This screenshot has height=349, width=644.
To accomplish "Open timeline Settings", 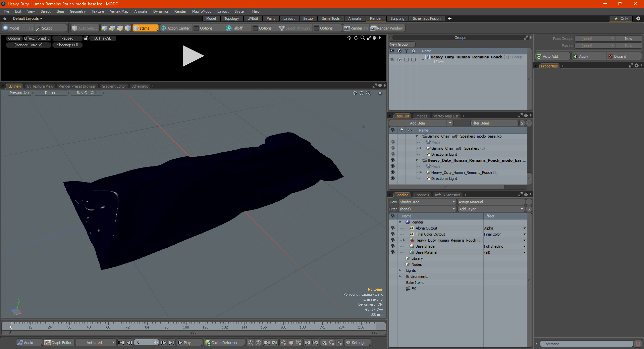I will point(358,343).
